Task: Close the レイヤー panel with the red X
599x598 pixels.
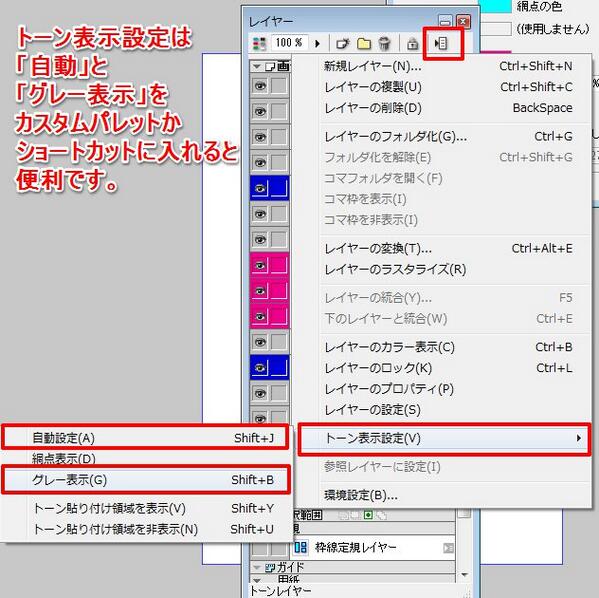Action: [463, 21]
